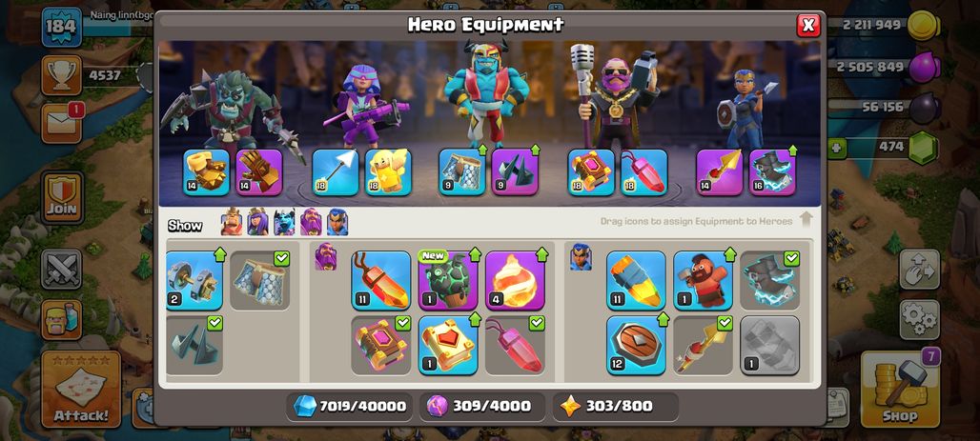Viewport: 980px width, 441px height.
Task: Select the Royal Gem level 12 shield
Action: 636,345
